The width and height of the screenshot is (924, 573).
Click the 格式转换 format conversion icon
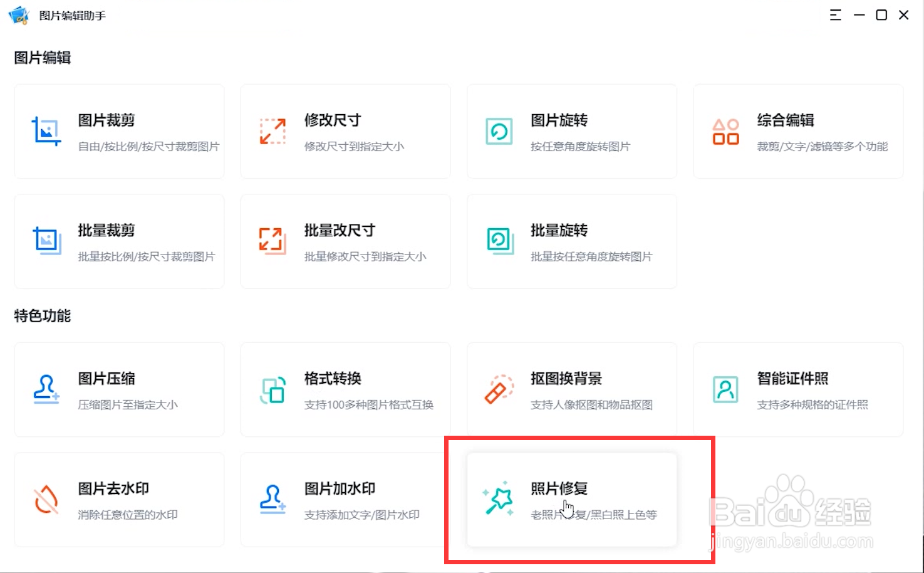272,389
